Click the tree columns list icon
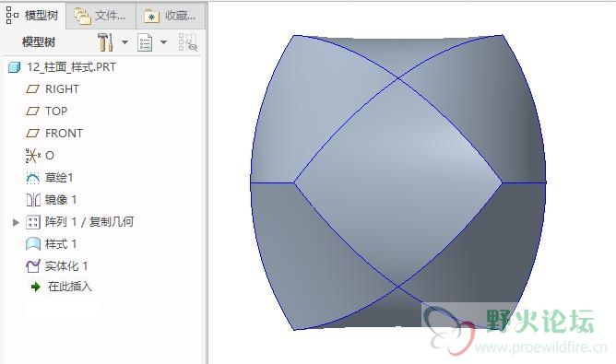The height and width of the screenshot is (364, 616). coord(145,42)
